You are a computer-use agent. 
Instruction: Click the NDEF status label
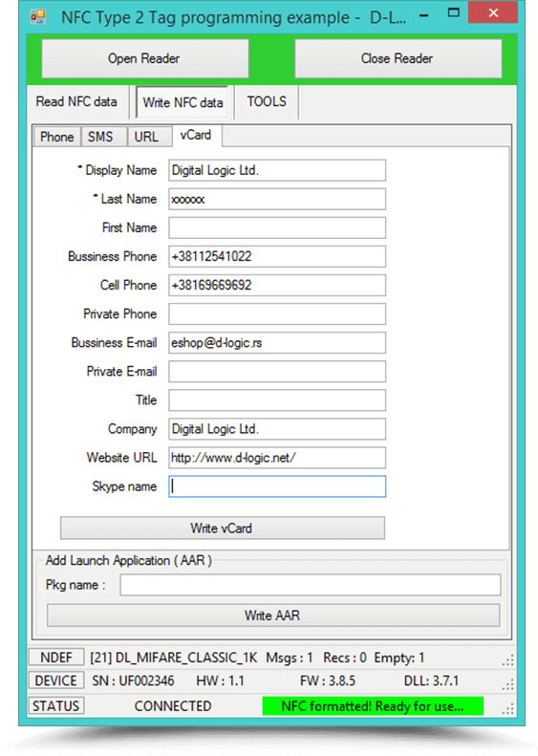(56, 658)
